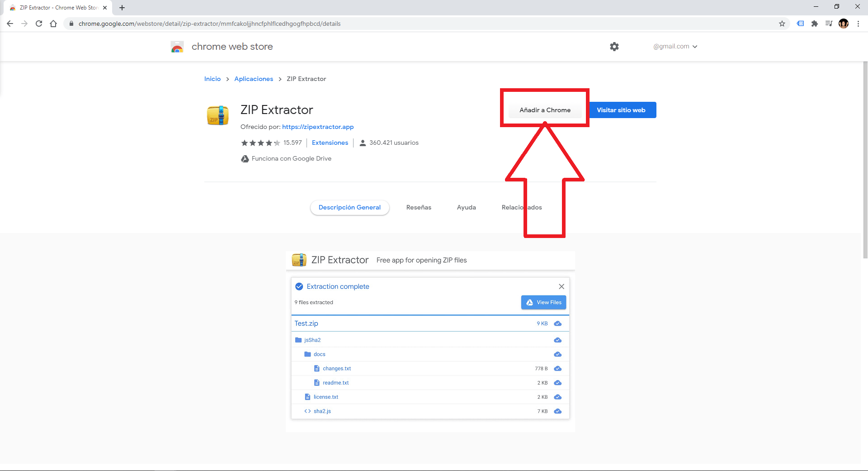View site info via the padlock icon
This screenshot has height=471, width=868.
click(x=71, y=24)
